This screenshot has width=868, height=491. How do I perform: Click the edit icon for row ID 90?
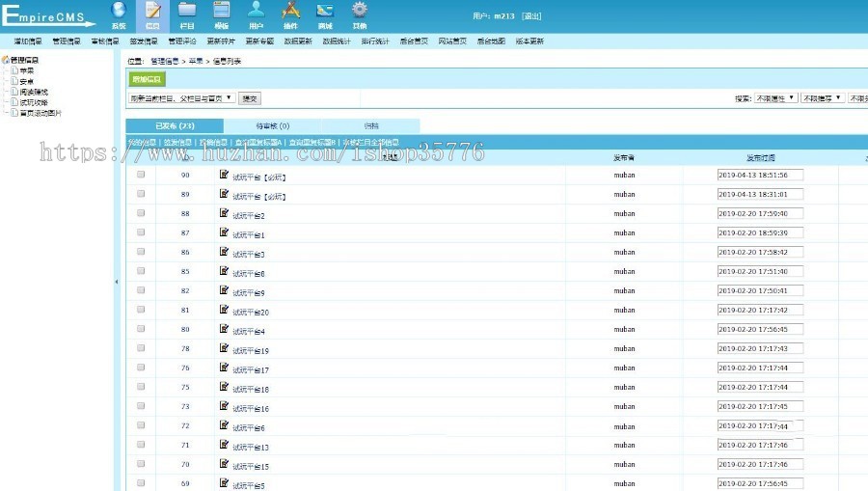224,175
